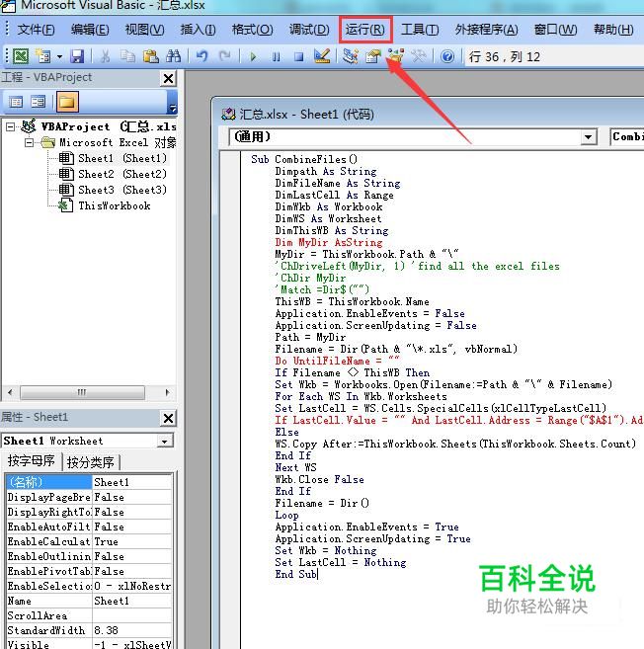Open the 外接程序(A) menu
Screen dimensions: 644x649
tap(486, 30)
